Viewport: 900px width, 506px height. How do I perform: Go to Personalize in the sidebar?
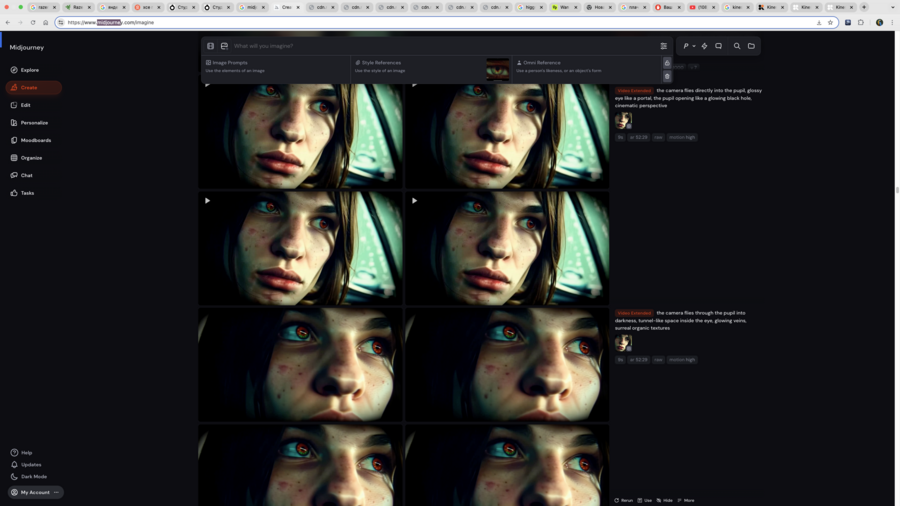click(29, 123)
